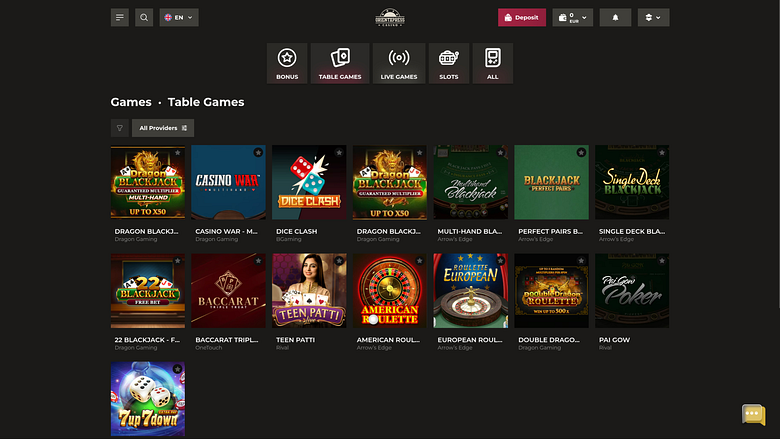Click Rival provider label under Teen Patti

[282, 348]
